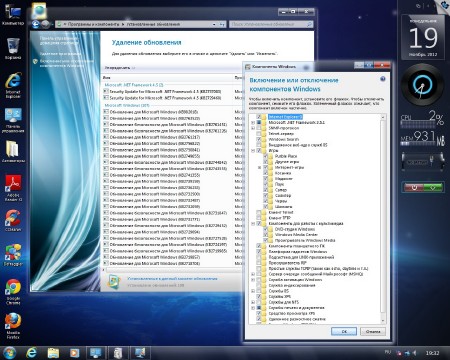450x360 pixels.
Task: Expand the MSMQ message queue server node
Action: (253, 274)
